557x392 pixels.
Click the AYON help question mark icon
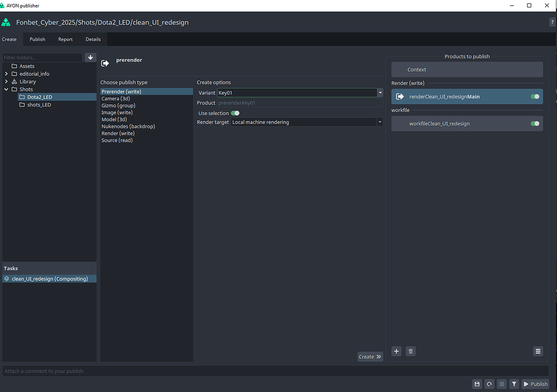[x=552, y=22]
